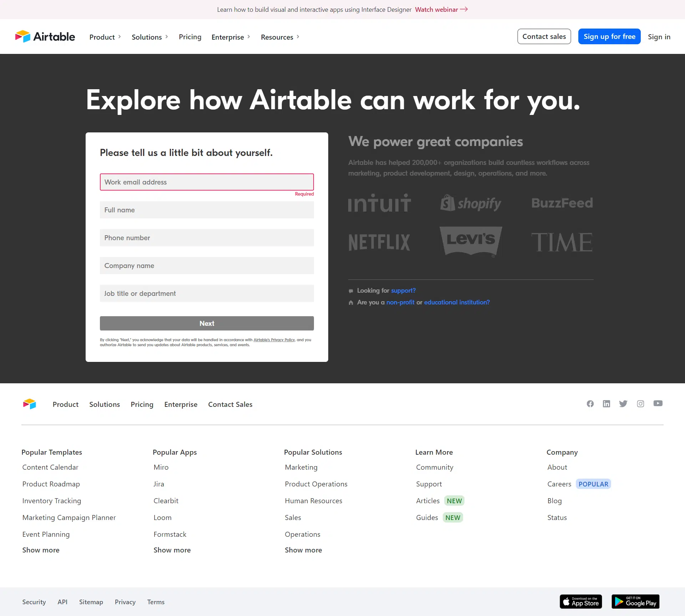Open Marketing Campaign Planner template link
685x616 pixels.
point(69,517)
